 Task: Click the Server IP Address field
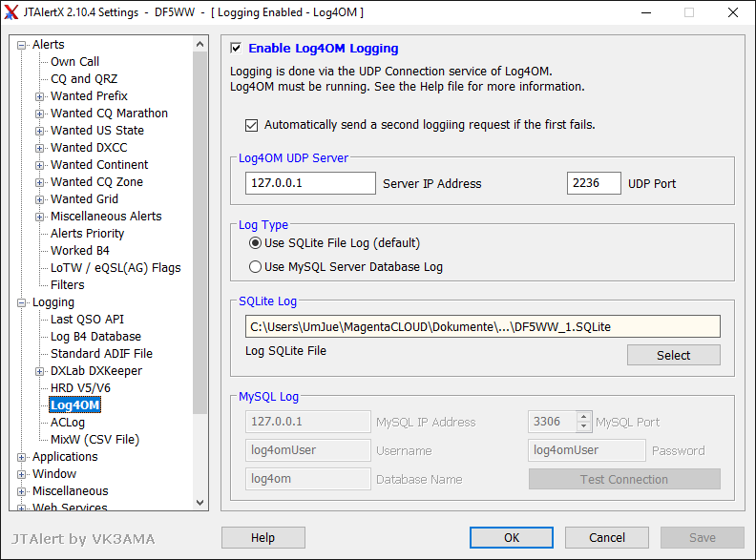(x=310, y=183)
